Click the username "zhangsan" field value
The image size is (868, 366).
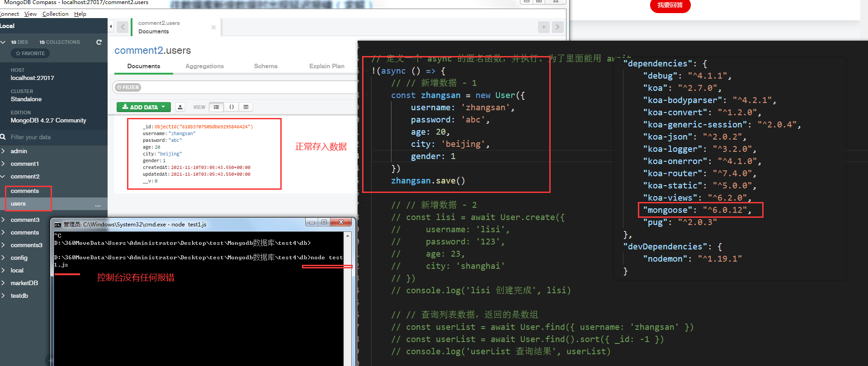click(x=182, y=133)
